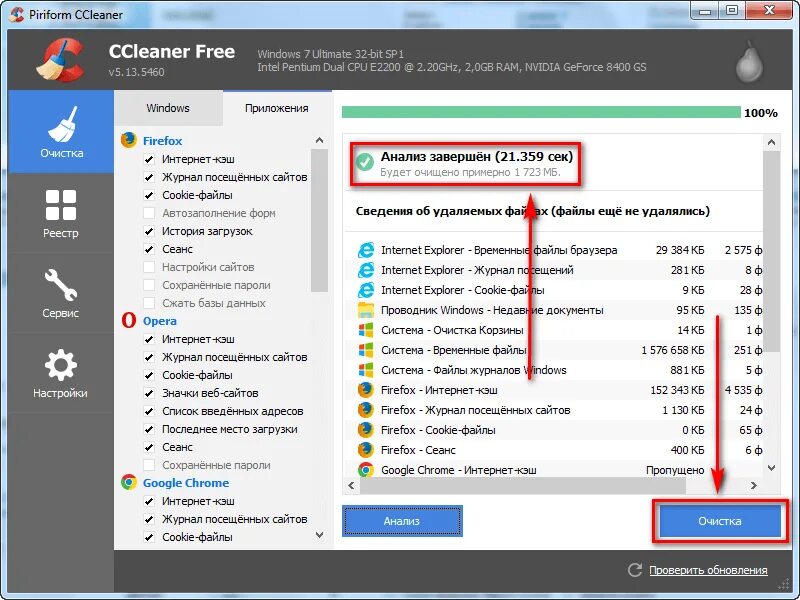Click the Firefox icon beside Cookie-файлы result row
This screenshot has width=800, height=600.
(365, 430)
